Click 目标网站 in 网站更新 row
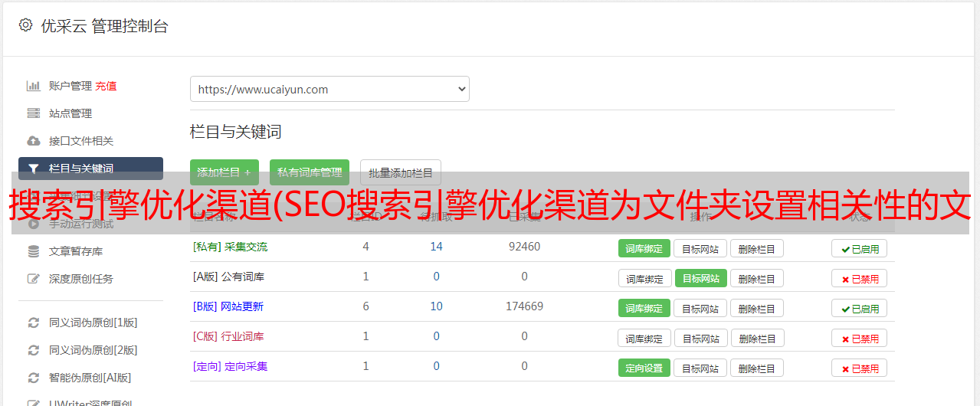Image resolution: width=980 pixels, height=406 pixels. coord(700,308)
